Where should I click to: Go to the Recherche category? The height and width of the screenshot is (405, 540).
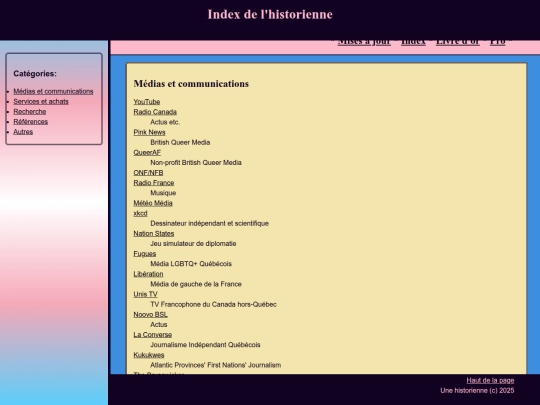30,112
